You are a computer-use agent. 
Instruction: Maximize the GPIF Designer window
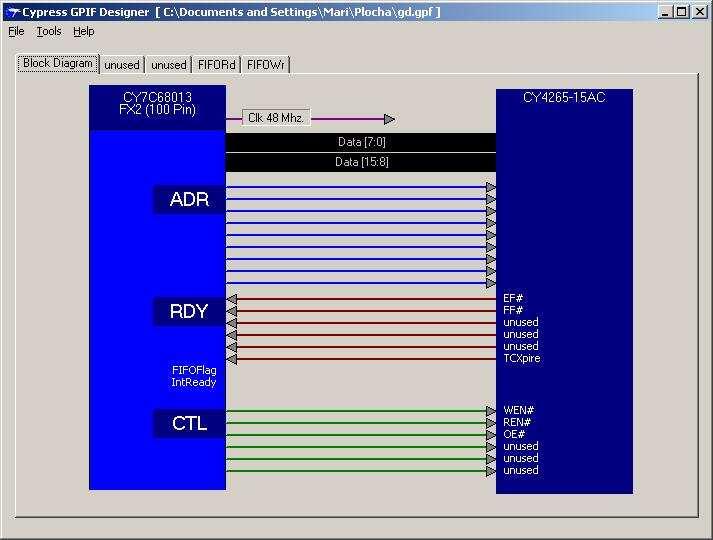coord(682,12)
